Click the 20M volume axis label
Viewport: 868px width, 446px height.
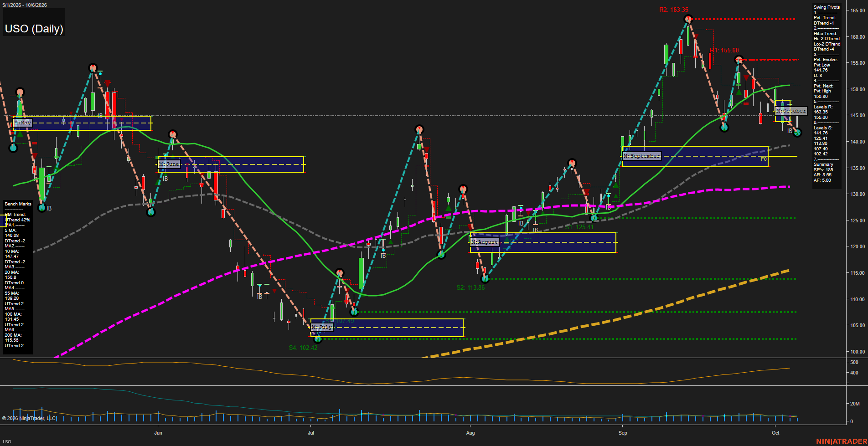[x=855, y=404]
